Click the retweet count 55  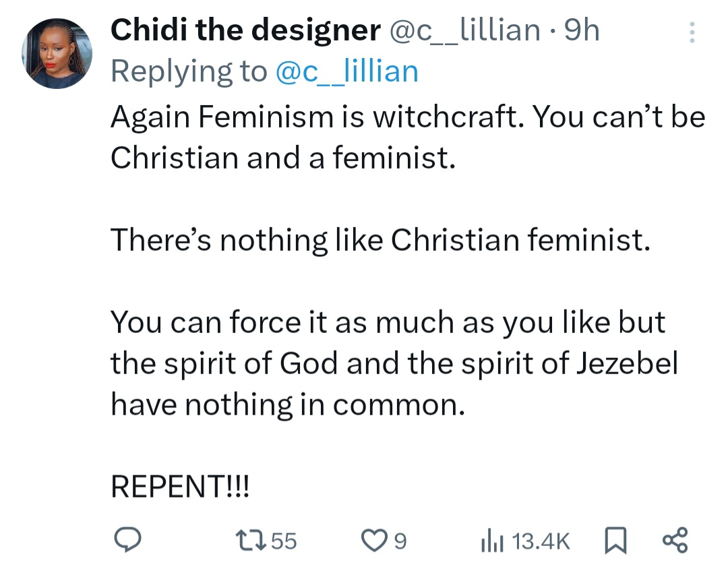284,541
